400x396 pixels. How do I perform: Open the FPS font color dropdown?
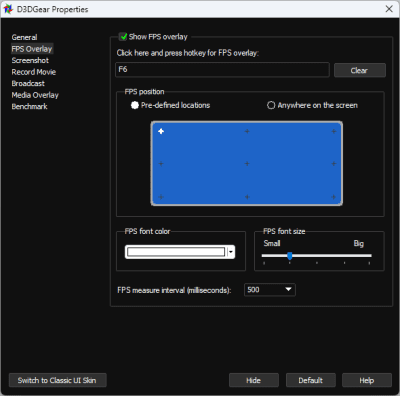(180, 252)
